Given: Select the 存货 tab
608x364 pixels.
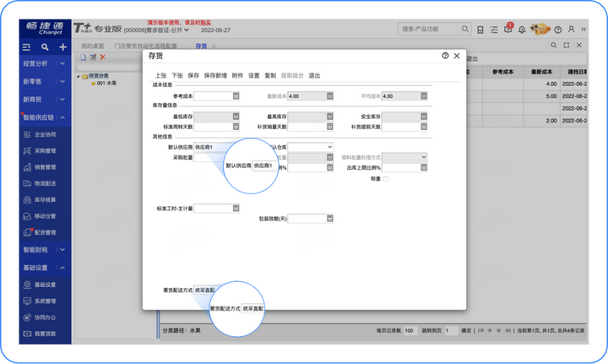Looking at the screenshot, I should click(201, 46).
